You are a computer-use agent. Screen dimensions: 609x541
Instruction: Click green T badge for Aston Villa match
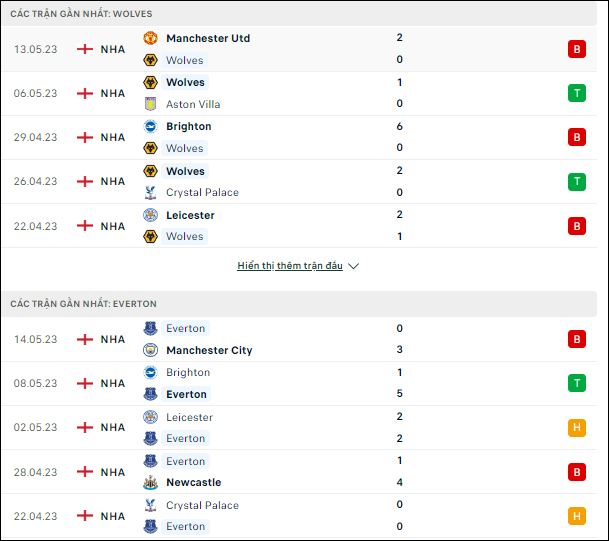(577, 93)
